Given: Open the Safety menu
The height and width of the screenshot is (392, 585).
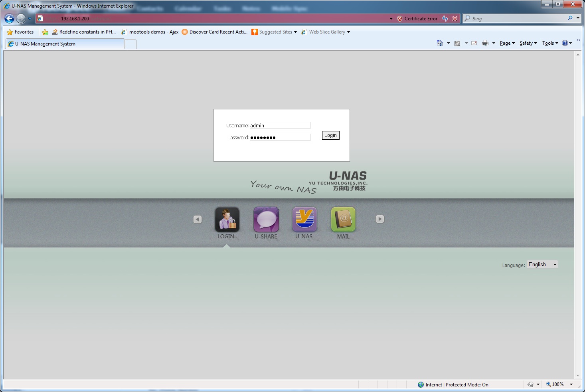Looking at the screenshot, I should 528,43.
